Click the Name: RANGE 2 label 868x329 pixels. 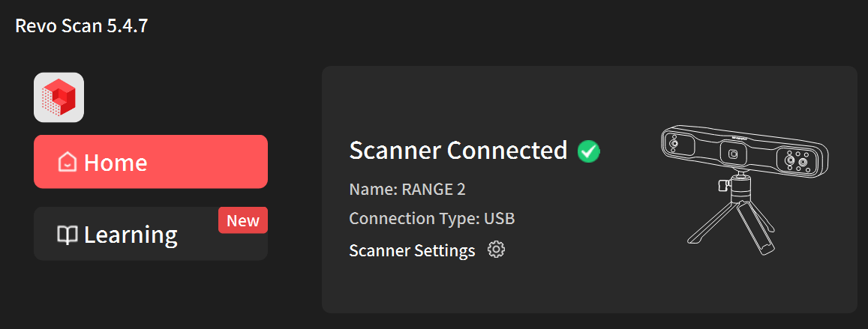(x=407, y=189)
